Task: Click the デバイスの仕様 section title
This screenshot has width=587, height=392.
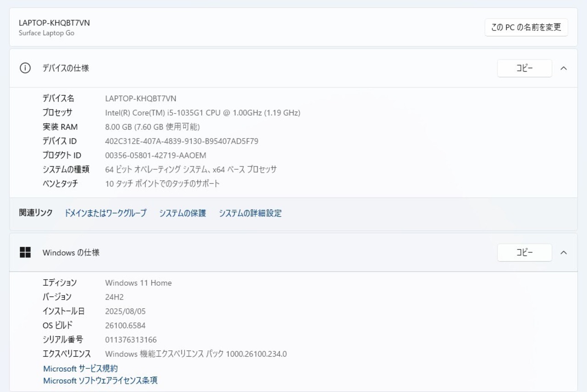Action: point(66,68)
